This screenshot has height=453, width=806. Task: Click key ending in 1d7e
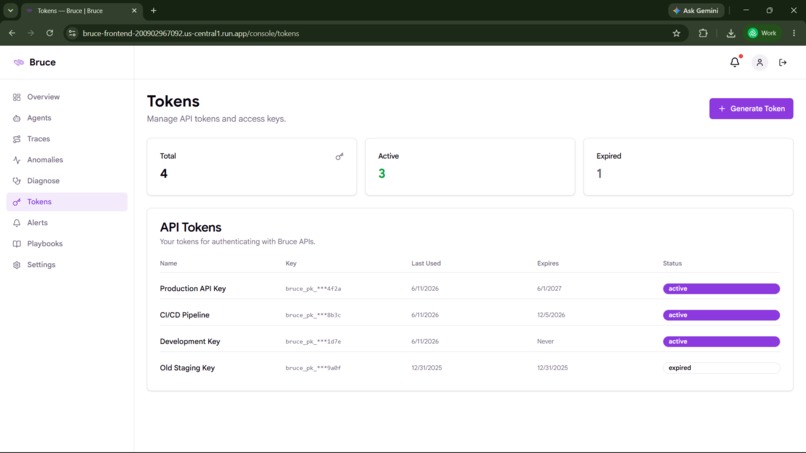coord(313,341)
